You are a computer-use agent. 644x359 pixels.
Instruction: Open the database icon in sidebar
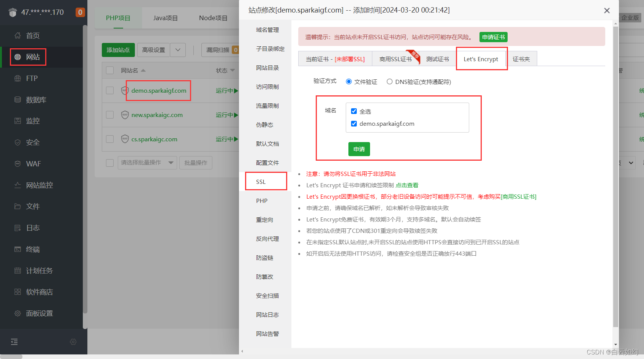click(x=17, y=100)
